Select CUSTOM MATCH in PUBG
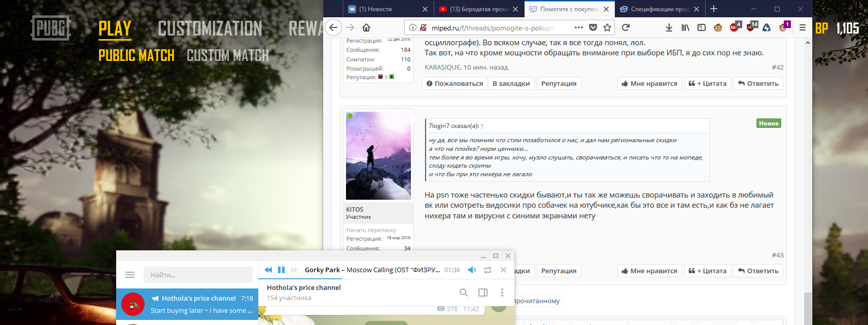This screenshot has height=325, width=868. click(x=228, y=55)
